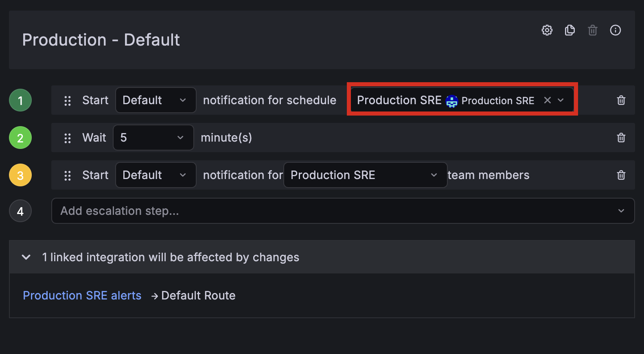
Task: Grab the drag handle on step 3
Action: pos(68,175)
